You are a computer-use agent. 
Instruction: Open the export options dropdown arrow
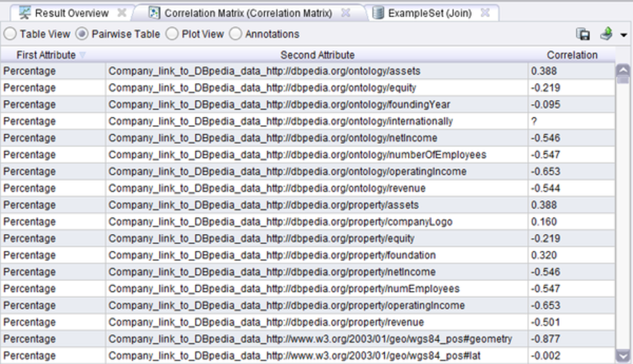point(624,35)
